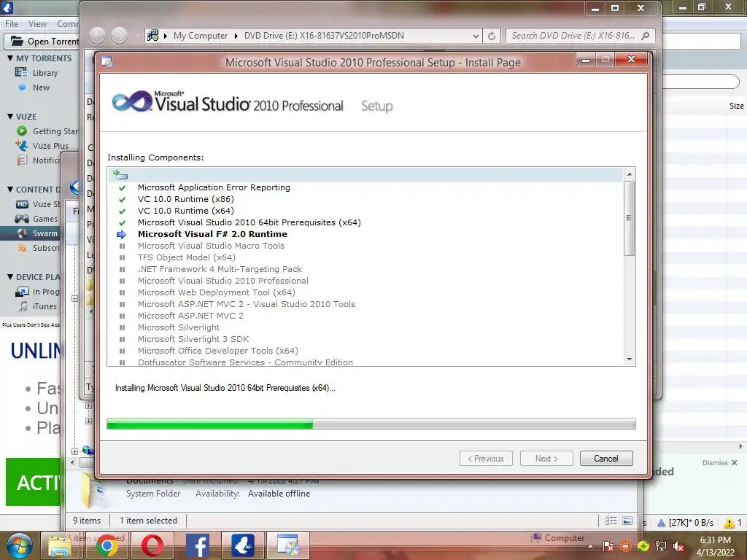
Task: Click pending icon beside Microsoft Silverlight
Action: pyautogui.click(x=122, y=327)
